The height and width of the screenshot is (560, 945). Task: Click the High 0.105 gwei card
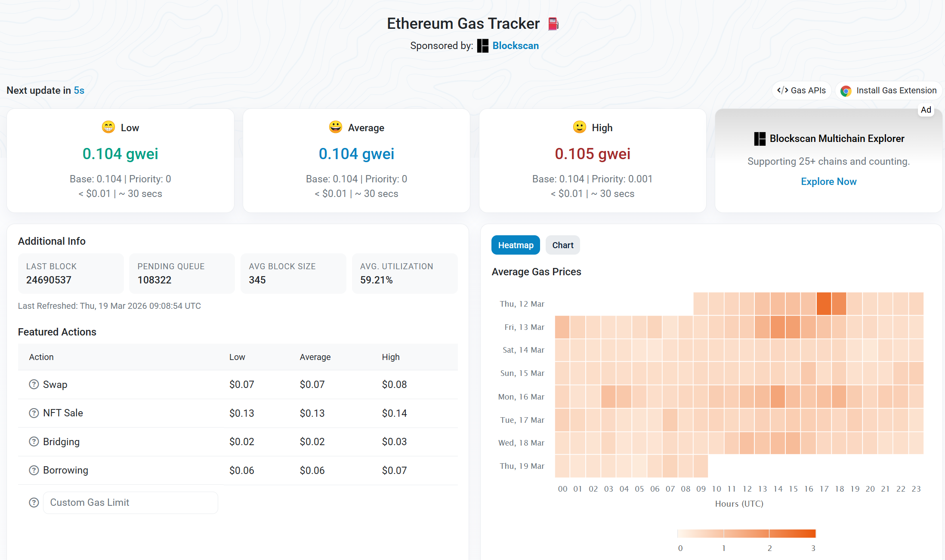pos(592,160)
